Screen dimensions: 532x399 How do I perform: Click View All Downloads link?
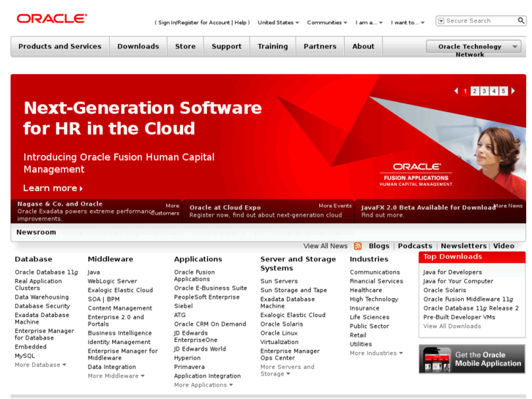[452, 327]
